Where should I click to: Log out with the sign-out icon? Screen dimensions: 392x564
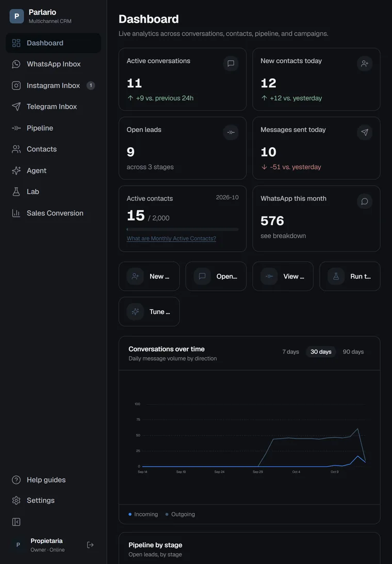coord(90,545)
